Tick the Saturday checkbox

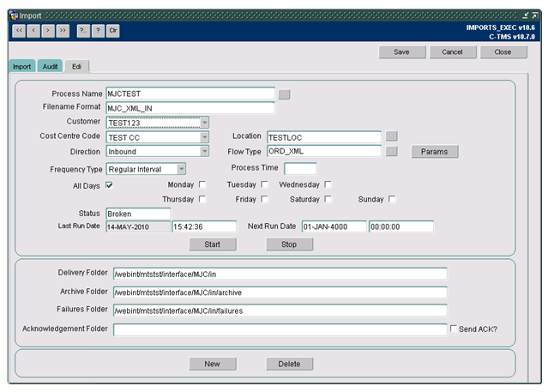(x=328, y=199)
